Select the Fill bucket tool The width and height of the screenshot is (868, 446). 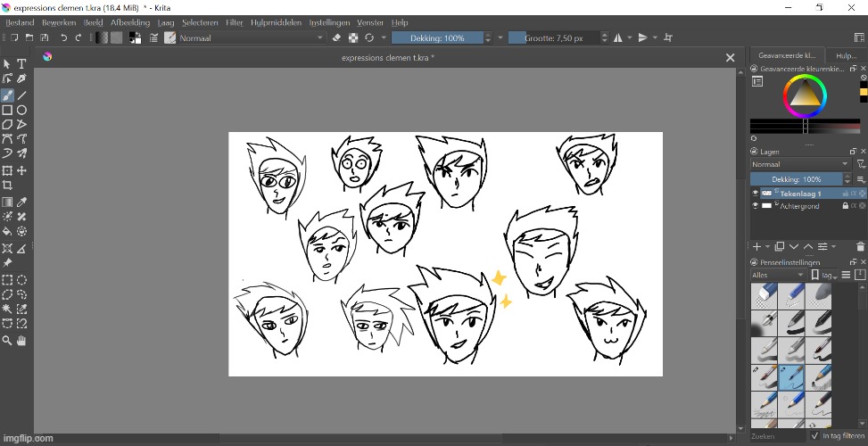tap(7, 231)
